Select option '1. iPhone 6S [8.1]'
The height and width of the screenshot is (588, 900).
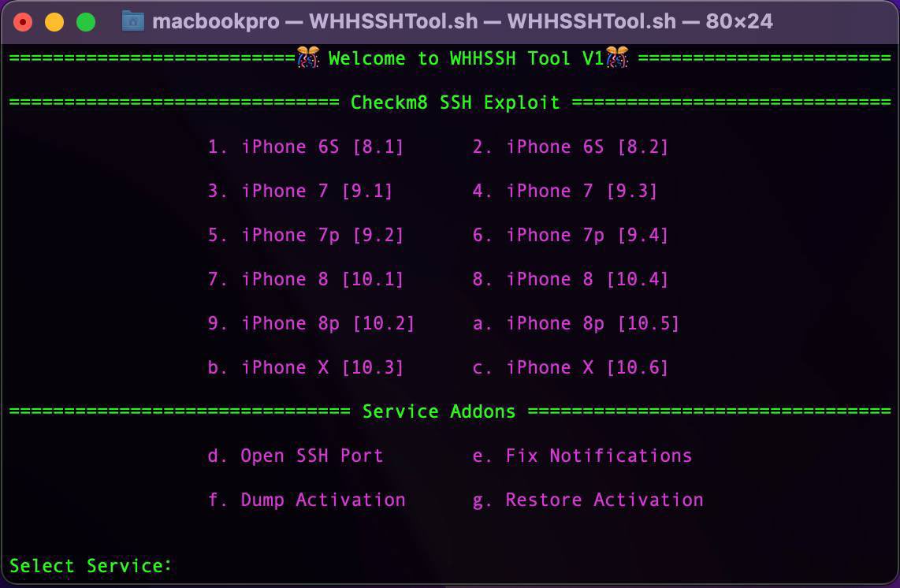[x=305, y=147]
